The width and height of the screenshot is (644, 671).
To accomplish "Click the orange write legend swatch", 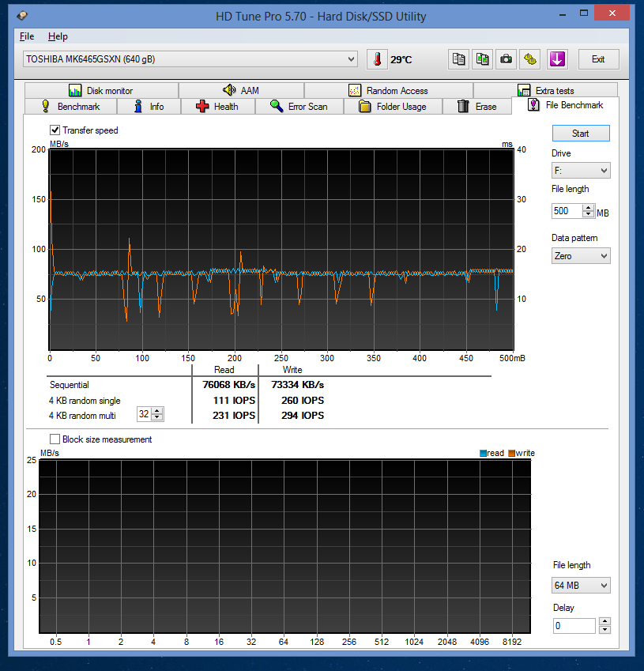I will click(x=512, y=453).
